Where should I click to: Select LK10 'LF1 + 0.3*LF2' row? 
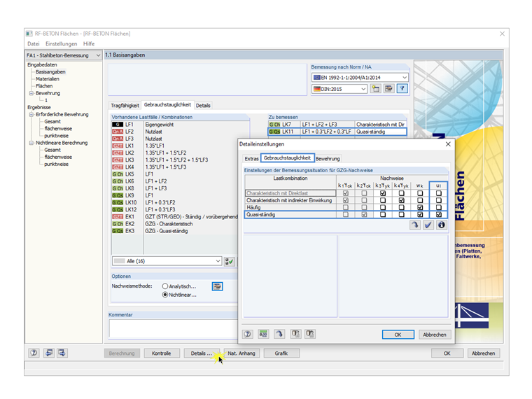175,202
